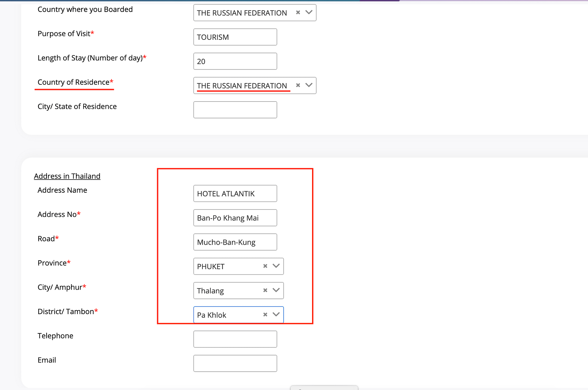Open the City/Amphur dropdown chevron
The image size is (588, 390).
point(276,290)
